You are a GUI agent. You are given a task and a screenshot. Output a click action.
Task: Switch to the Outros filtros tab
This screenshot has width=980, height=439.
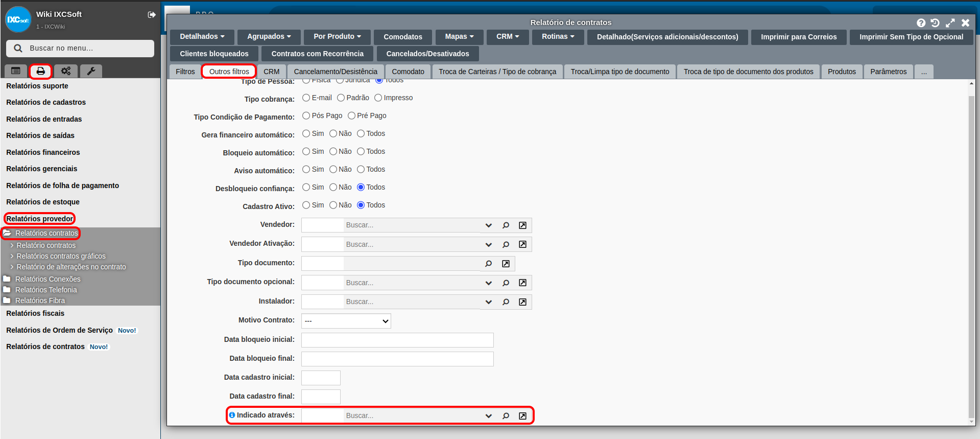tap(229, 72)
